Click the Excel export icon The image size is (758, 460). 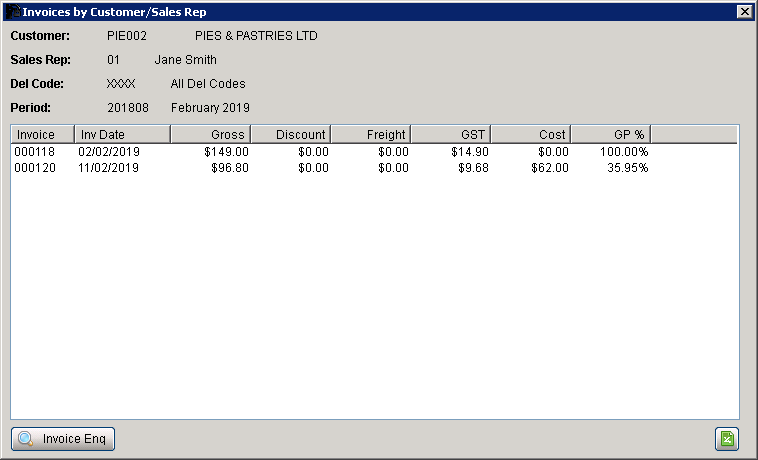[727, 439]
